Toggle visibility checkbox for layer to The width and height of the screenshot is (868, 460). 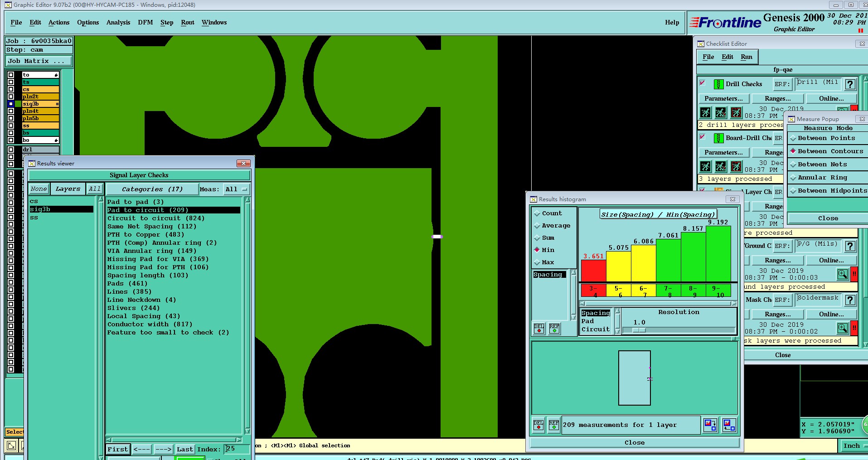(x=11, y=75)
